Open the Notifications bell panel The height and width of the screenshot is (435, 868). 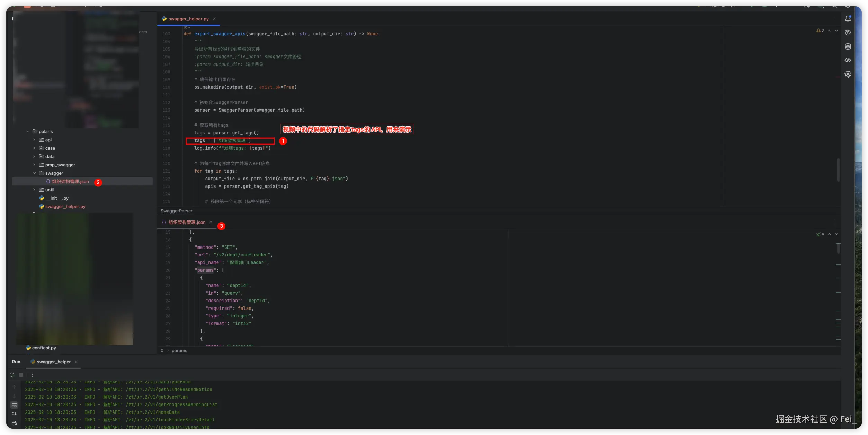pos(848,19)
